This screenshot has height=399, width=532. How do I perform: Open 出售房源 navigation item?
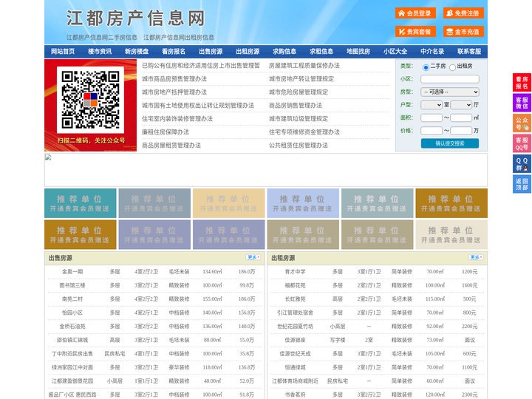211,52
